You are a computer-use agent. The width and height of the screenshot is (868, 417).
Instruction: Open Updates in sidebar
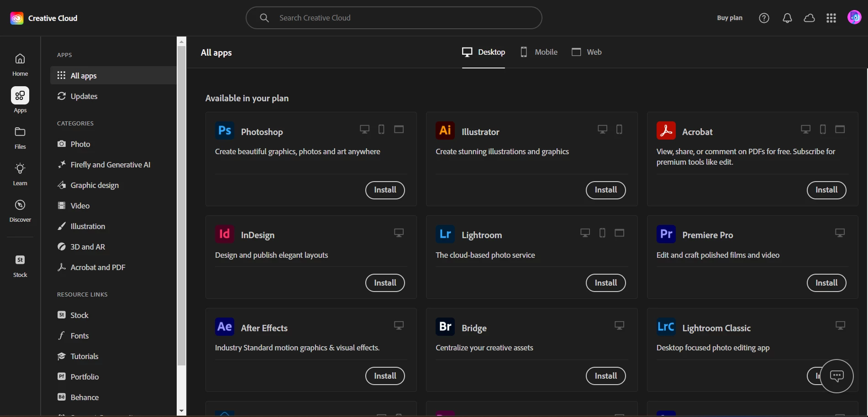click(113, 96)
